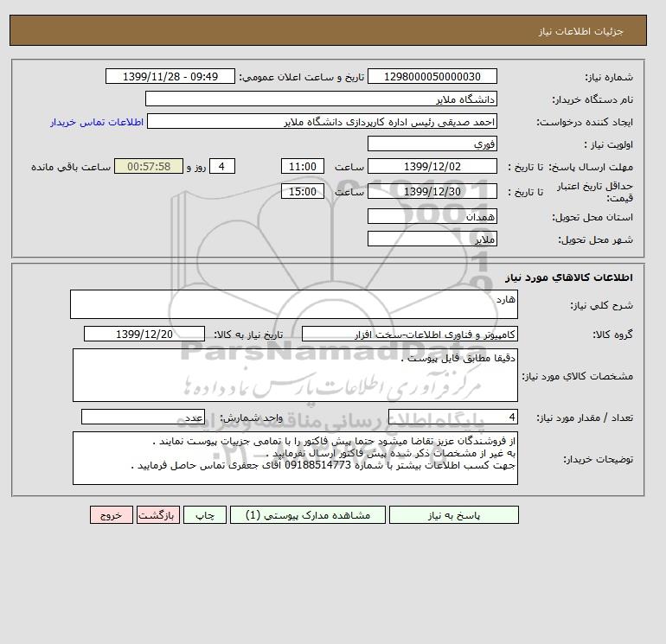Click the delivery city field 'ملایر'
Screen dimensions: 666x644
pyautogui.click(x=432, y=239)
